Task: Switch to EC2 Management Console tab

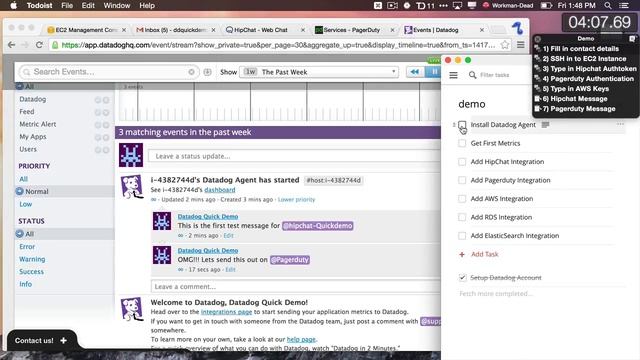Action: coord(86,30)
